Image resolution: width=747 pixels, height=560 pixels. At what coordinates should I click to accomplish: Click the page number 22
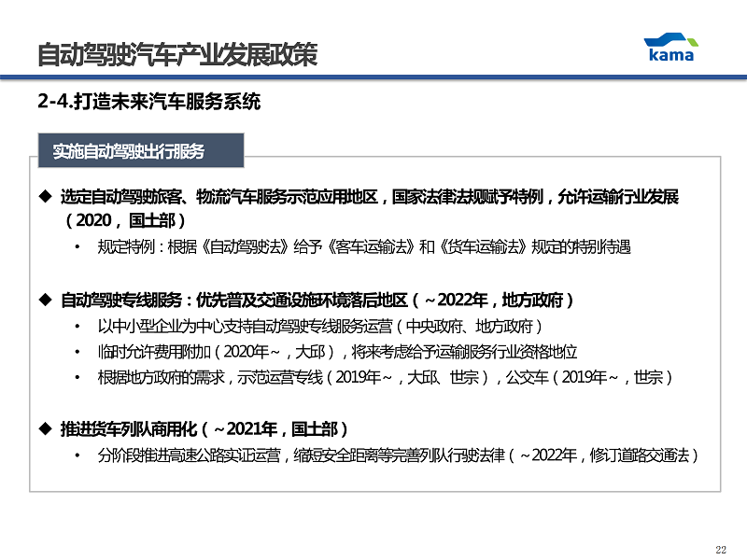[x=720, y=549]
